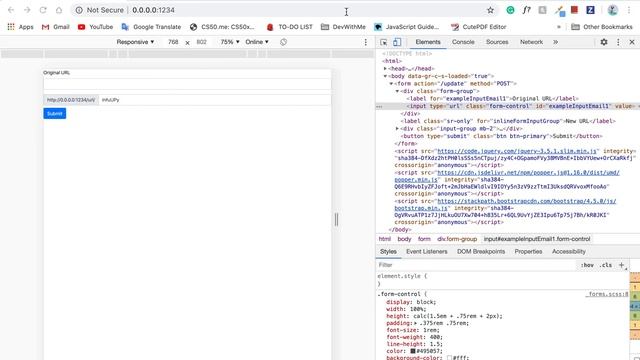
Task: Show hidden bookmarks overflow chevron
Action: pyautogui.click(x=559, y=27)
